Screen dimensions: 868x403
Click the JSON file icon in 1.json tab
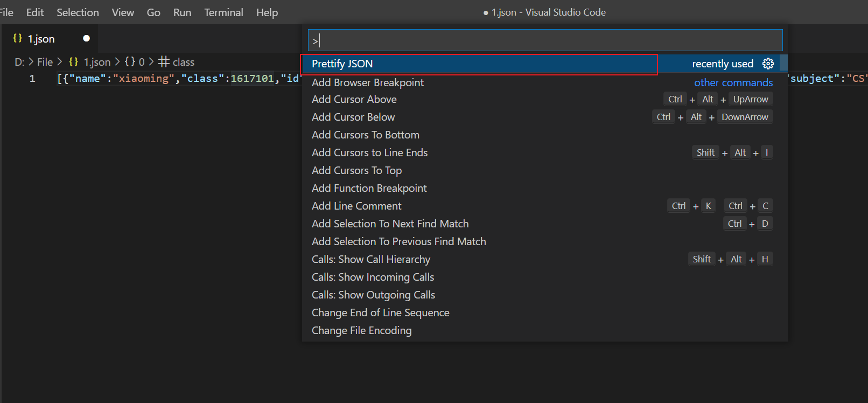17,38
